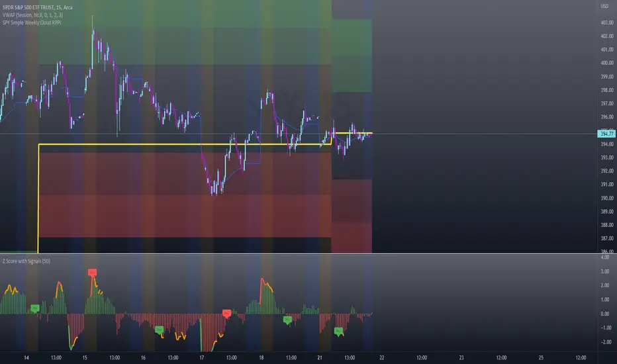The width and height of the screenshot is (617, 364).
Task: Select the VWAP (Session, hlc3) indicator legend
Action: [x=32, y=15]
